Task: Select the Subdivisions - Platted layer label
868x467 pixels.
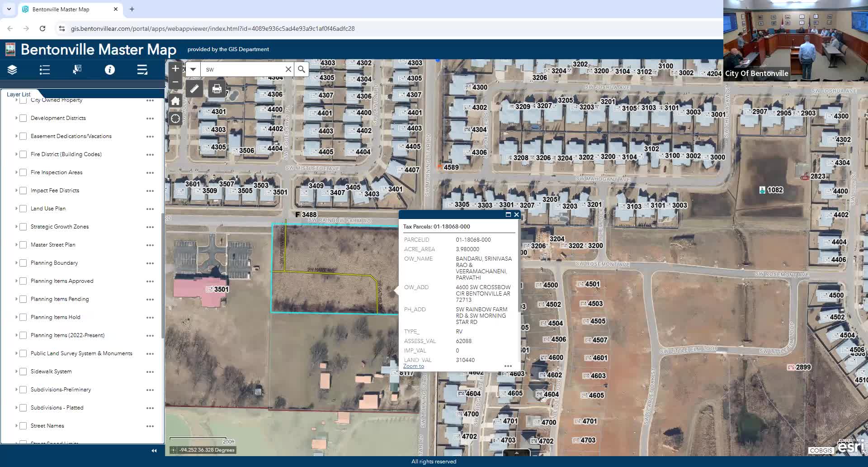Action: [x=57, y=408]
